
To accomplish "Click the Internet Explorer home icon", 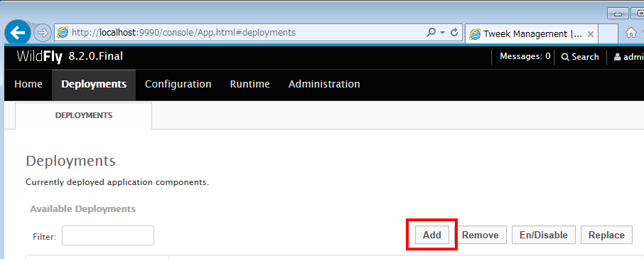I will 631,33.
